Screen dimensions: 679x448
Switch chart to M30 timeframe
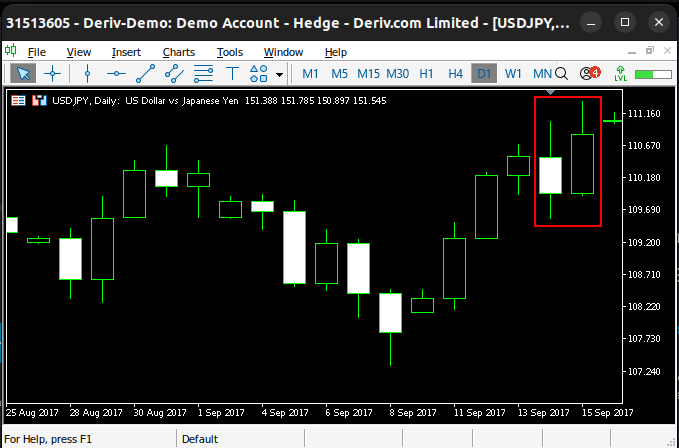pos(398,74)
